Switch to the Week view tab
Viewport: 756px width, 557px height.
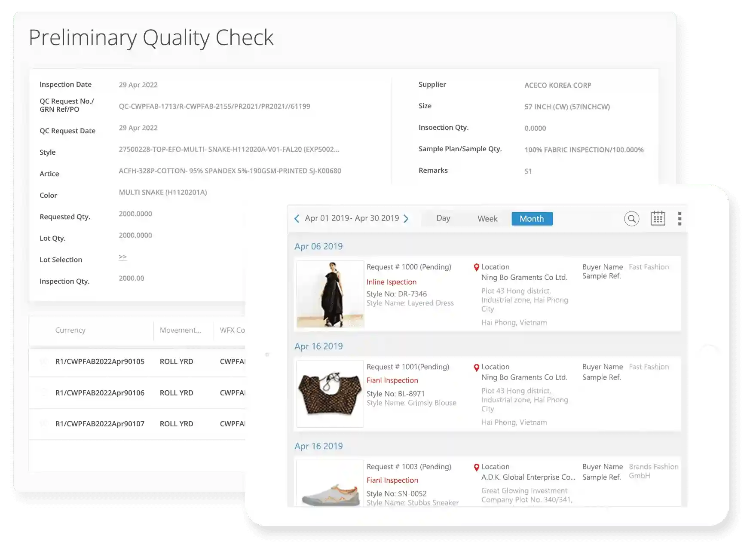point(487,219)
